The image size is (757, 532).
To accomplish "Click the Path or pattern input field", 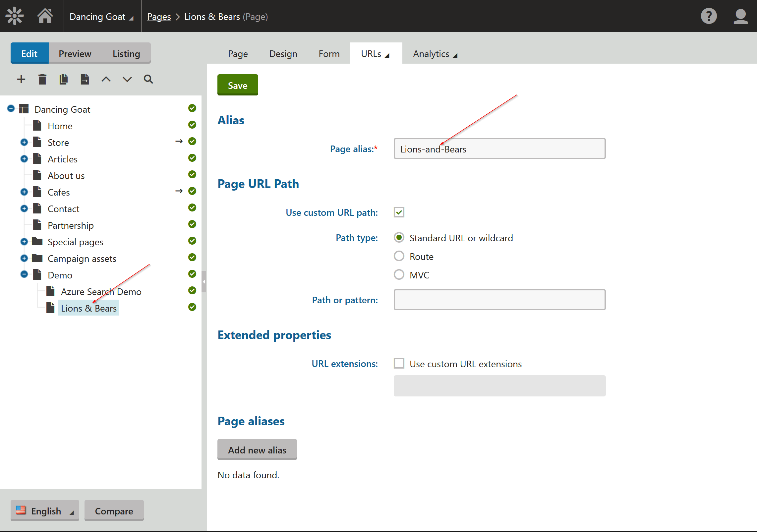I will [499, 300].
